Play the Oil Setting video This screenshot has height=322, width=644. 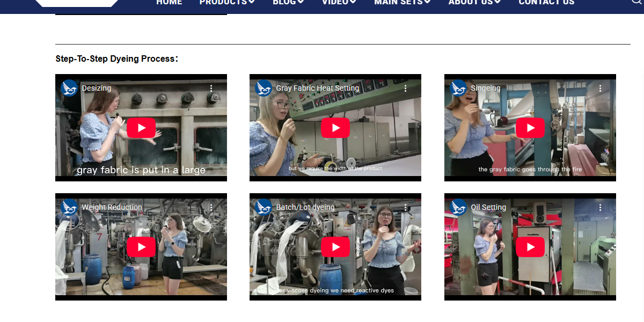[x=530, y=247]
